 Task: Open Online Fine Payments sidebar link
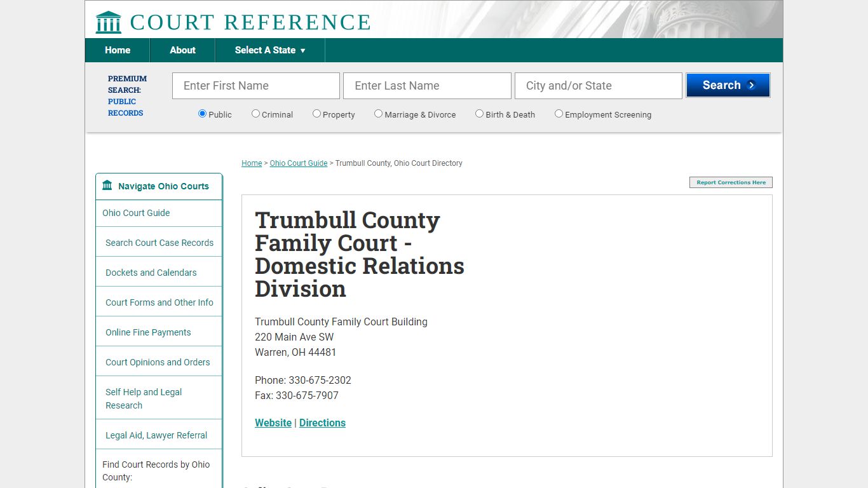(148, 332)
